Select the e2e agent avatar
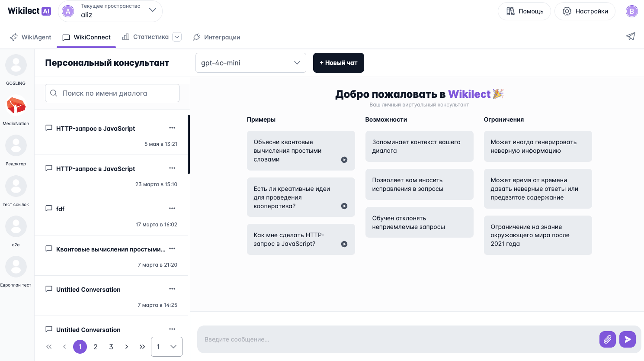 (x=16, y=226)
